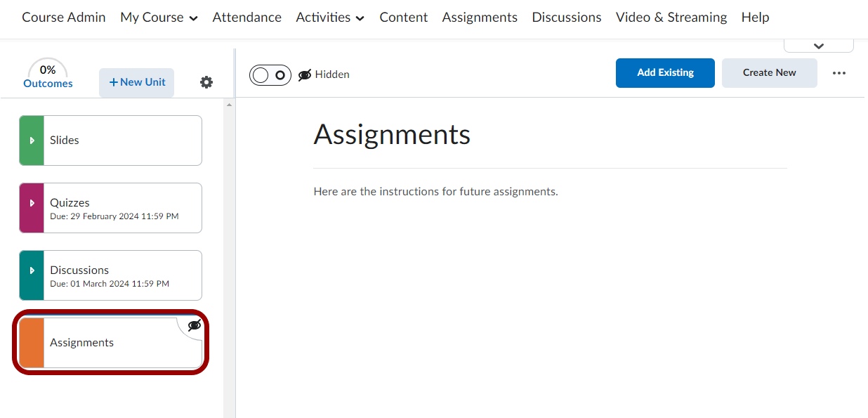Expand the Slides unit arrow
This screenshot has width=868, height=418.
coord(32,141)
